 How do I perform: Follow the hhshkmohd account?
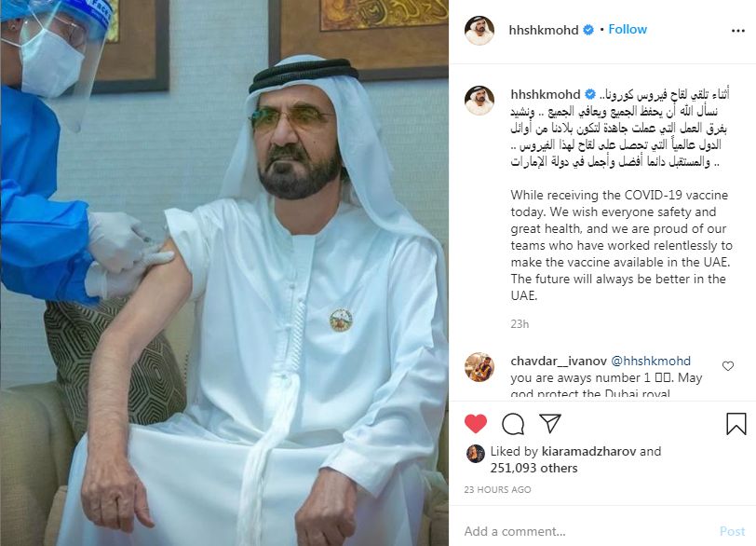(x=628, y=30)
